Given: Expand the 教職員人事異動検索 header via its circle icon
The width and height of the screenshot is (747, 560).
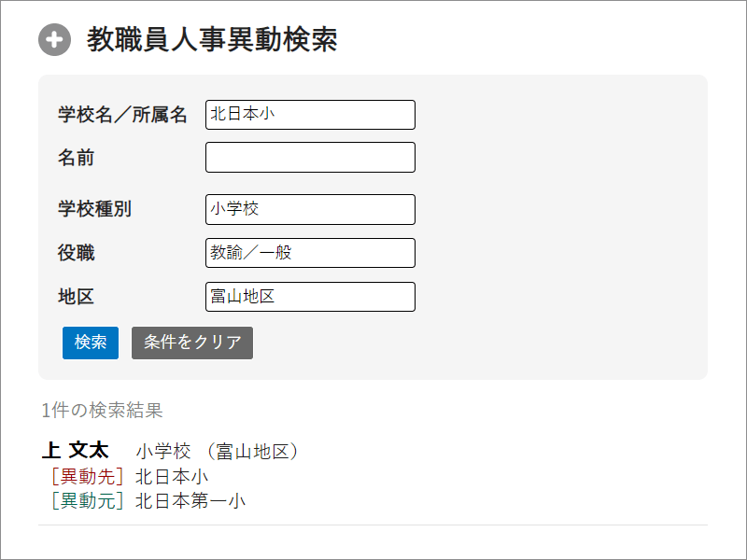Looking at the screenshot, I should (x=55, y=39).
